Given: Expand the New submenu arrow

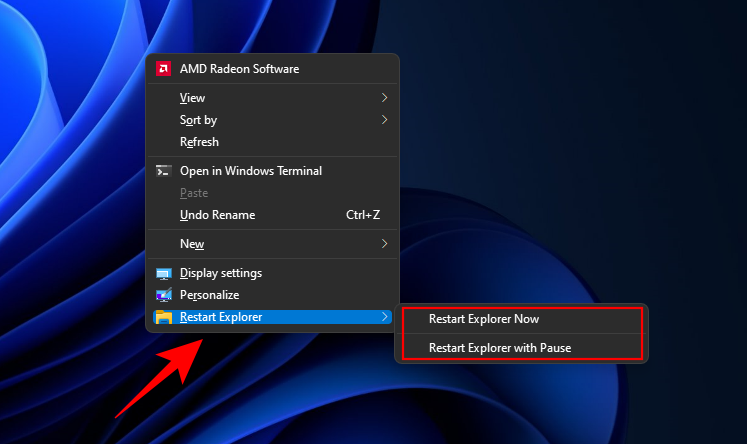Looking at the screenshot, I should [384, 243].
